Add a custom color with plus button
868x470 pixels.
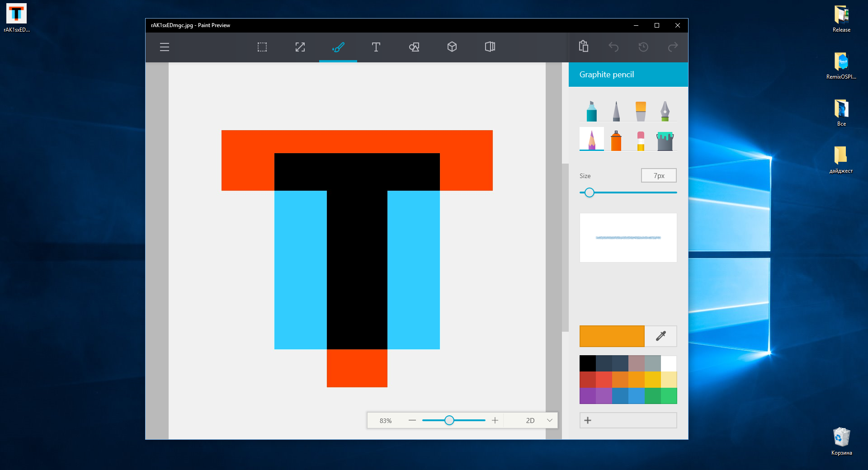628,420
